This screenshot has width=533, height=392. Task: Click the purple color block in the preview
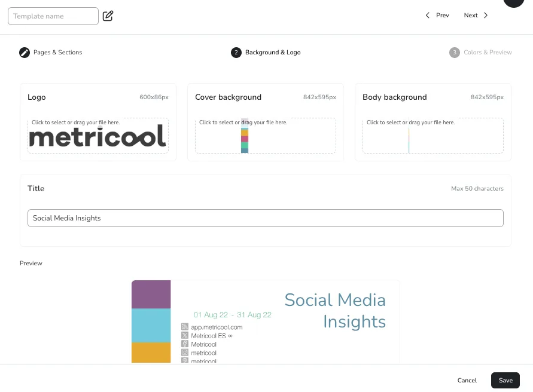pyautogui.click(x=151, y=294)
